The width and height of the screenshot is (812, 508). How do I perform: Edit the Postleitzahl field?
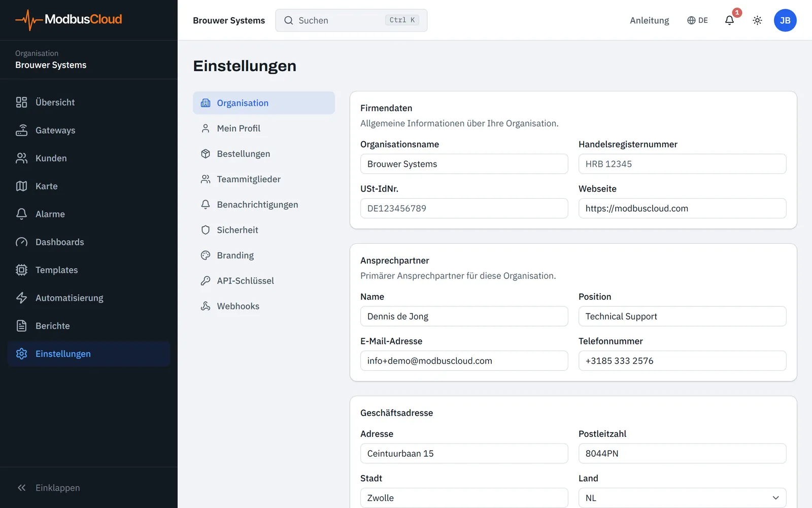[x=682, y=454]
